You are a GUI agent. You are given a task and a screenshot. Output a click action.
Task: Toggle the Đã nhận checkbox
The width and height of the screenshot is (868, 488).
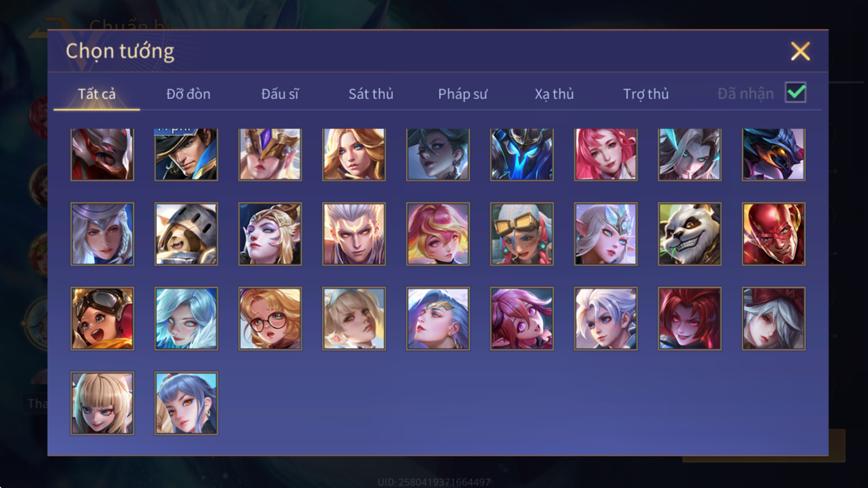795,93
